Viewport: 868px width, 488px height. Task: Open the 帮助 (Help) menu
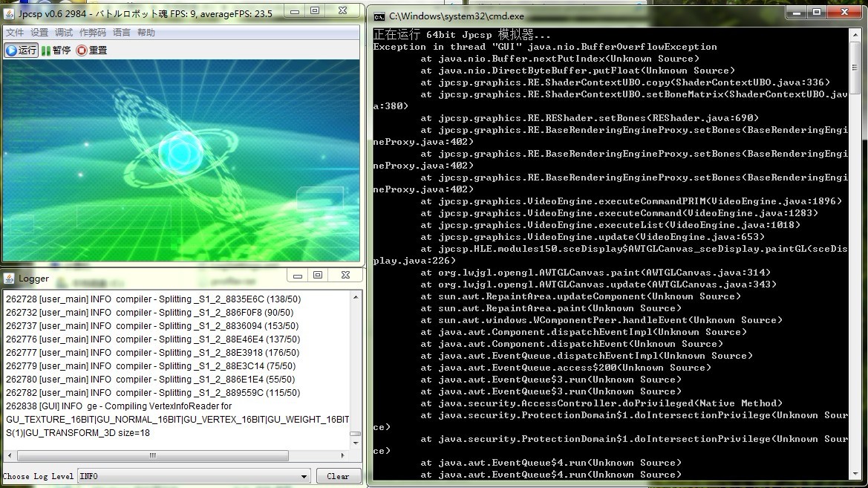[x=146, y=33]
